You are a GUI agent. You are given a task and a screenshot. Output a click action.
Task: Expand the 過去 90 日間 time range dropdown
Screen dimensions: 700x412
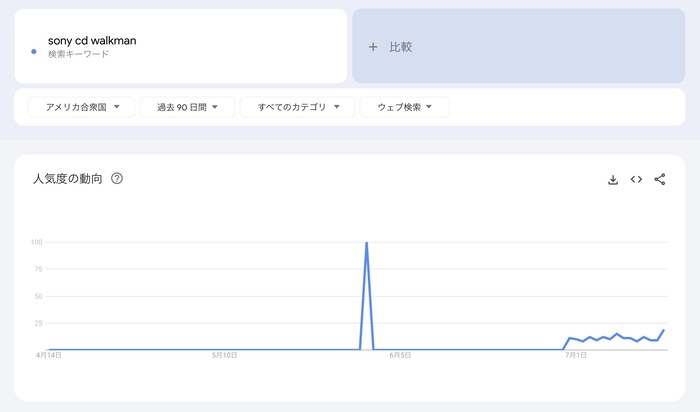click(187, 107)
